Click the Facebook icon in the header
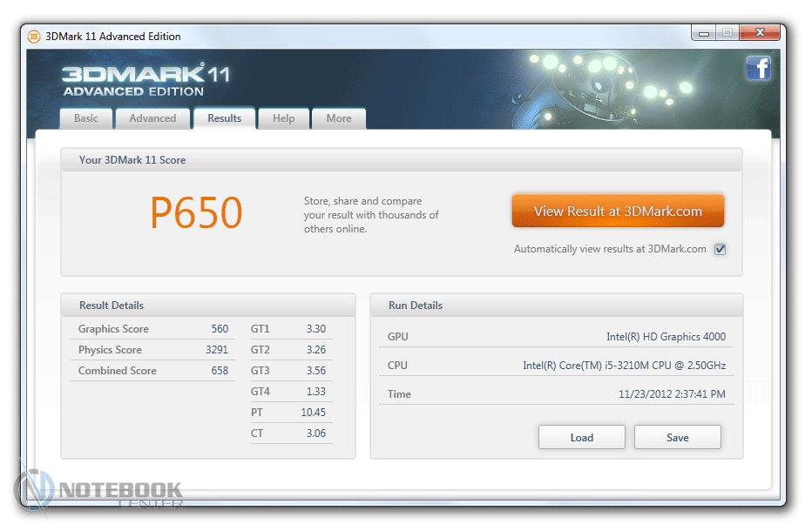Image resolution: width=812 pixels, height=531 pixels. point(758,69)
